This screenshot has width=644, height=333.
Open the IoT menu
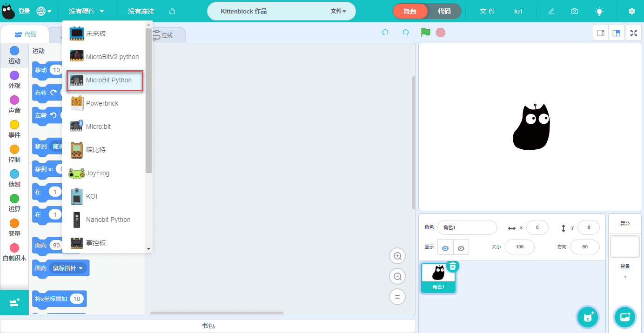point(519,11)
